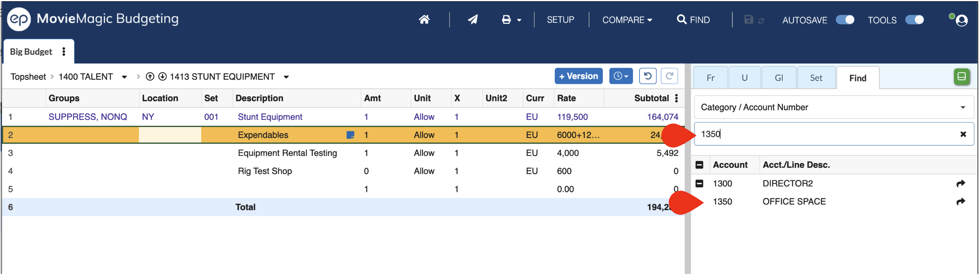
Task: Navigate to Topsheet breadcrumb
Action: 28,77
